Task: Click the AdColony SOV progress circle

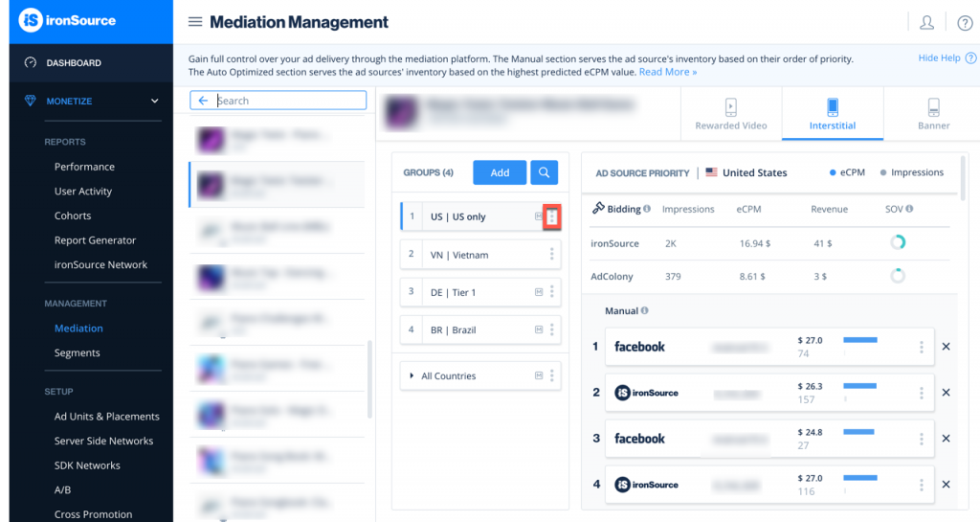Action: 898,276
